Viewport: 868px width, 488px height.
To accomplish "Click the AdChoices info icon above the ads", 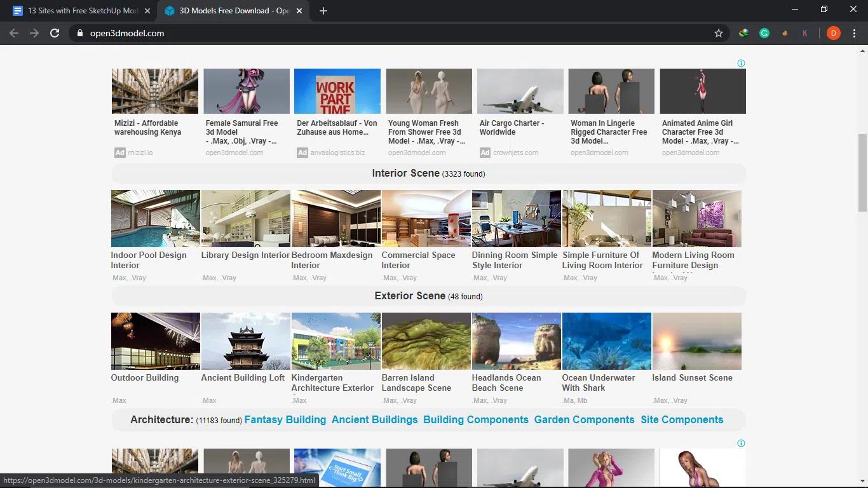I will coord(741,63).
